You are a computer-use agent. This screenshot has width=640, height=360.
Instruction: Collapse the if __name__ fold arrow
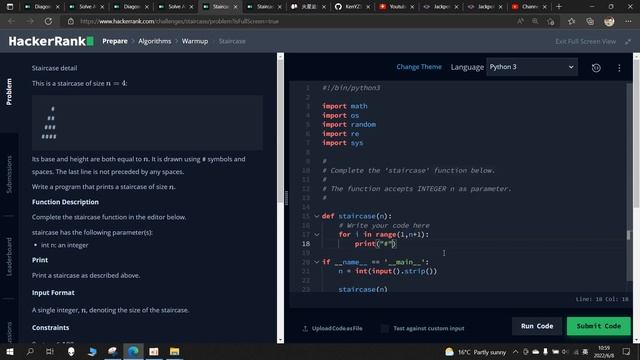point(316,262)
